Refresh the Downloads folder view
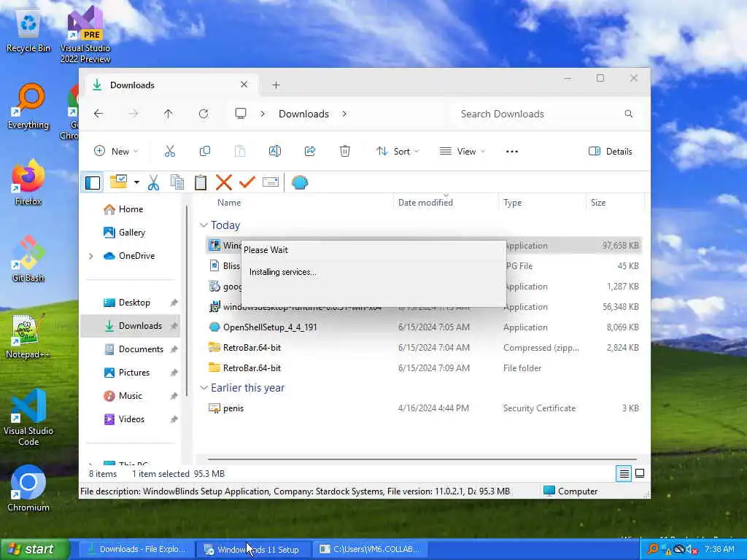 204,114
